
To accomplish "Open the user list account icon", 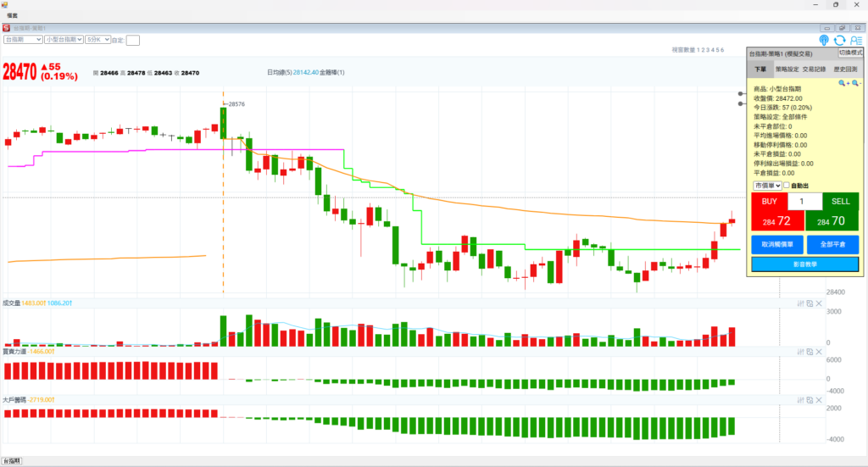I will tap(855, 40).
